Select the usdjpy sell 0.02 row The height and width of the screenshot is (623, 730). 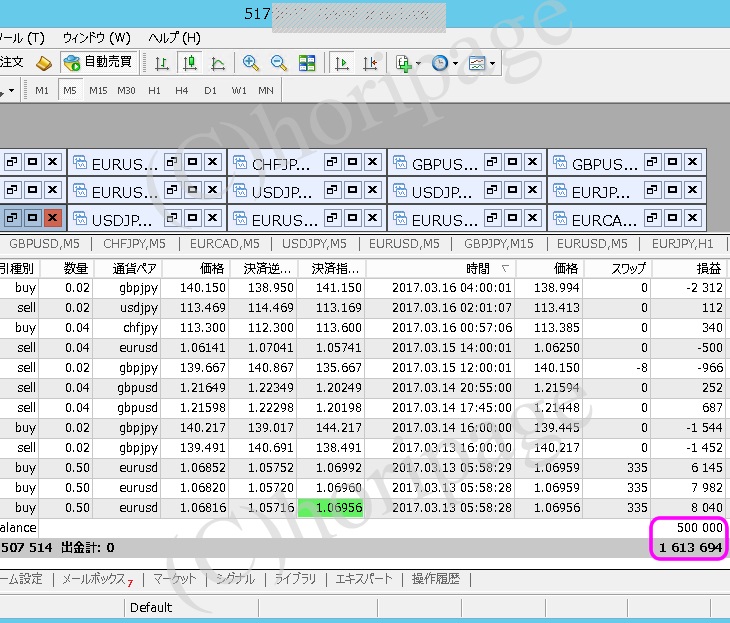pos(363,308)
